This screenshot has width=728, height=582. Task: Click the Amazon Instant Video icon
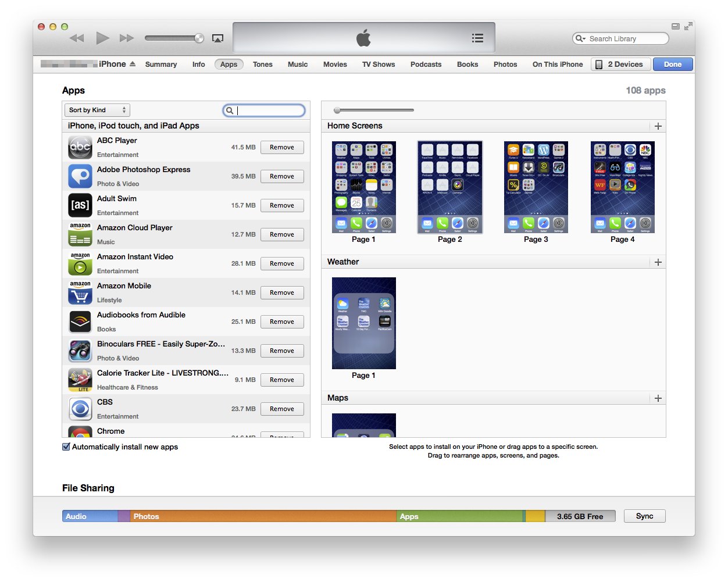80,263
